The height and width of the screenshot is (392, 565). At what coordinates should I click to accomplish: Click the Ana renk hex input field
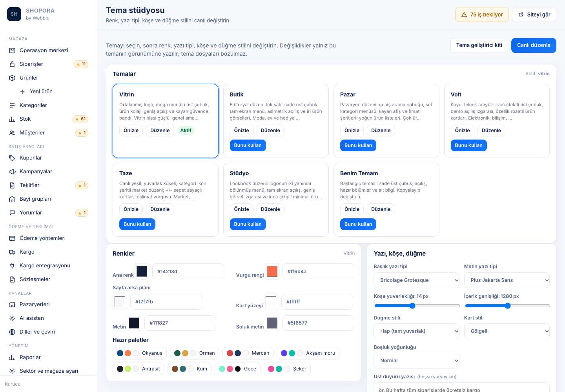(188, 271)
